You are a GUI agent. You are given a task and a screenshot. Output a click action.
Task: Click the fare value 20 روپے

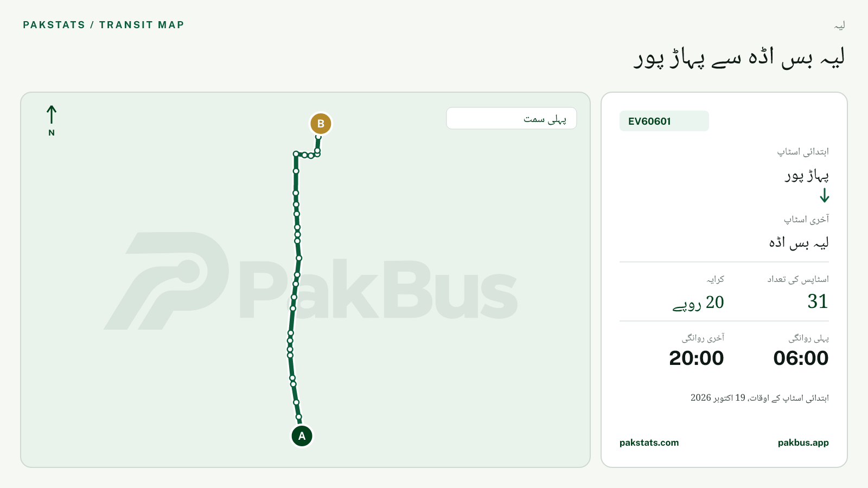(x=698, y=303)
